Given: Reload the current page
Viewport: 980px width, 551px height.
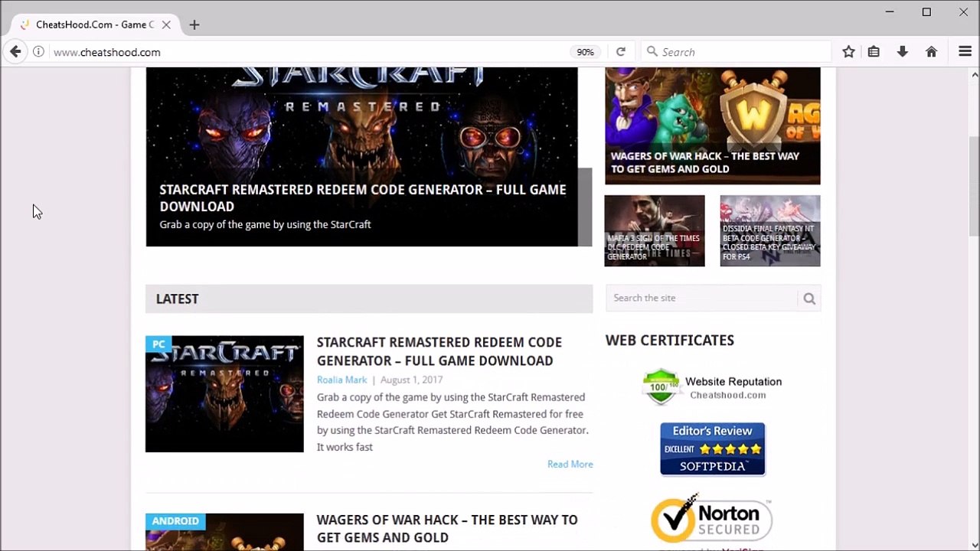Looking at the screenshot, I should click(621, 52).
